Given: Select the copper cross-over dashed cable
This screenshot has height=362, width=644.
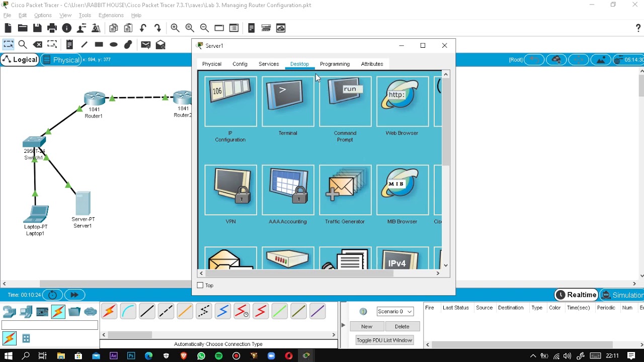Looking at the screenshot, I should pos(166,312).
